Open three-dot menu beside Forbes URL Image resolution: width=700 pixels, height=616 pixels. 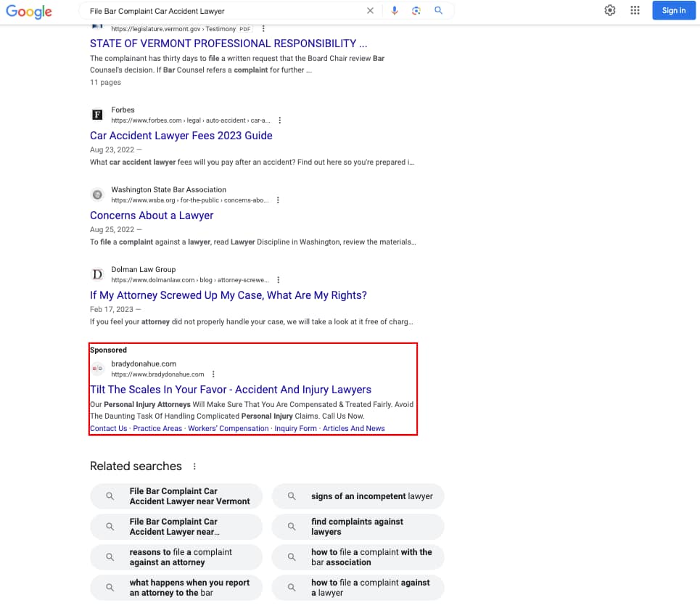tap(280, 120)
